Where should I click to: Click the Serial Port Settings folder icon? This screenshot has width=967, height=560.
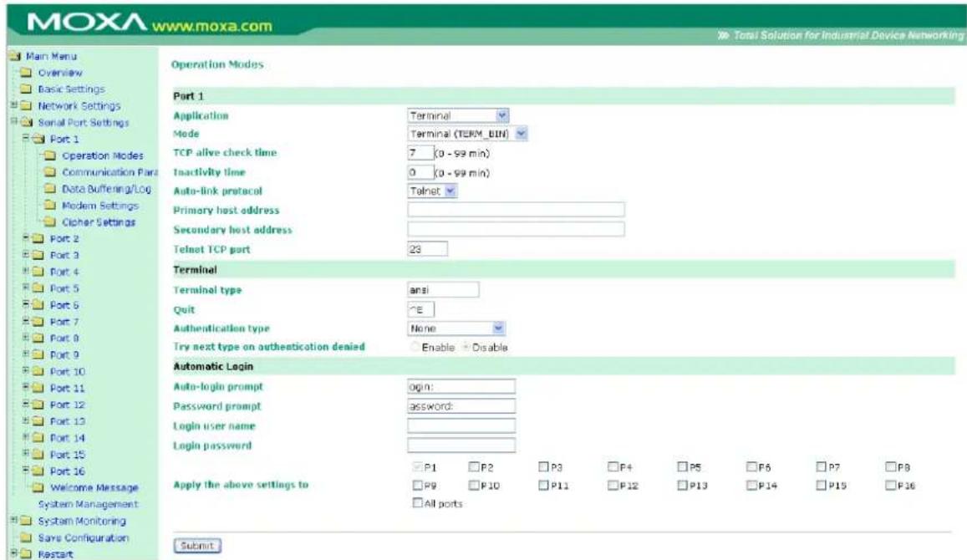coord(26,123)
